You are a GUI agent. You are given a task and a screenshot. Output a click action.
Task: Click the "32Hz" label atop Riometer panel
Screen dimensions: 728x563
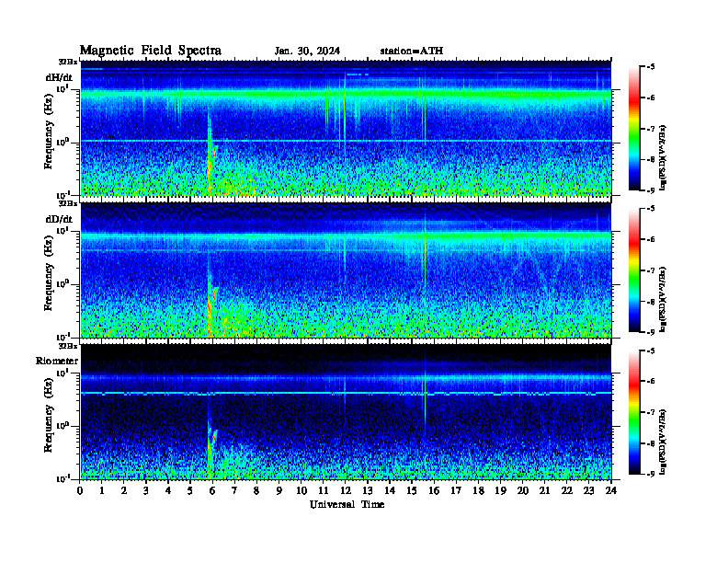pos(68,346)
